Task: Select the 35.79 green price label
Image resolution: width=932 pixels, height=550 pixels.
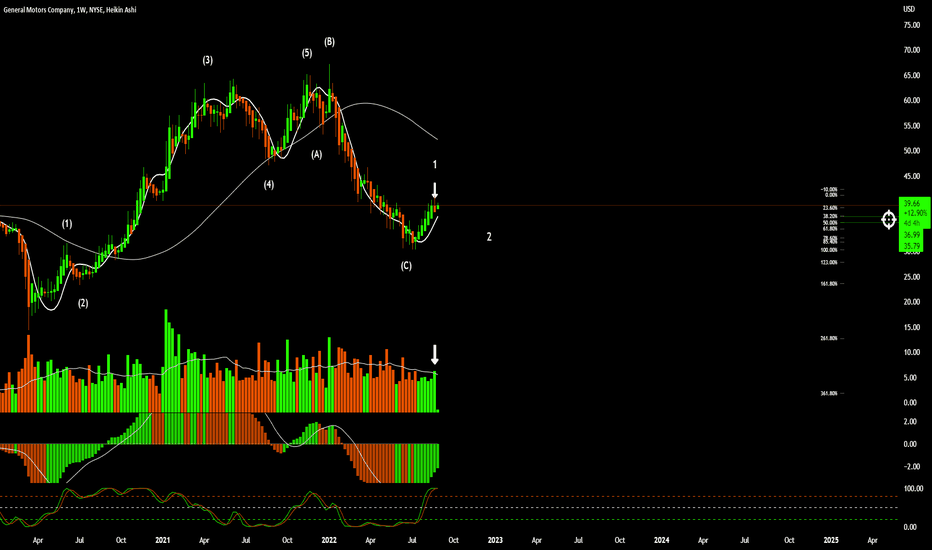Action: click(912, 246)
